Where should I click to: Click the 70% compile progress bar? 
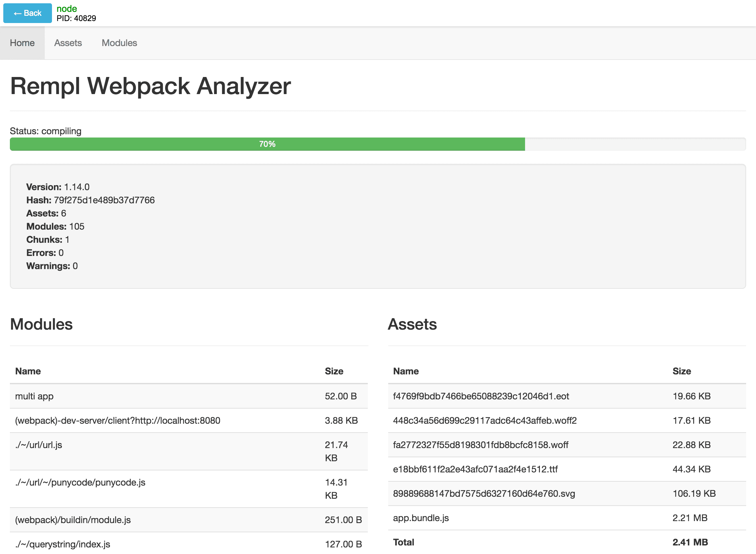point(267,144)
